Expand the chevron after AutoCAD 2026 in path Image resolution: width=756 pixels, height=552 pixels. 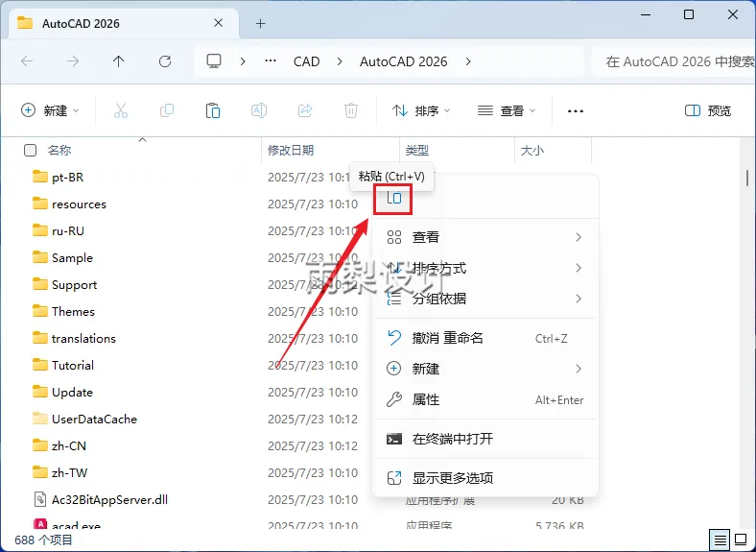(468, 61)
